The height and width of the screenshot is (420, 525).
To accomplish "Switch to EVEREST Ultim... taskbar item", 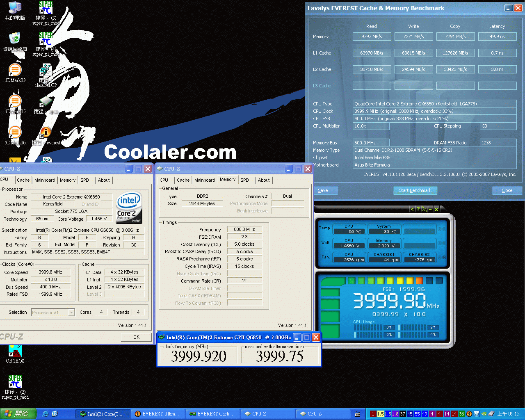I will [159, 414].
